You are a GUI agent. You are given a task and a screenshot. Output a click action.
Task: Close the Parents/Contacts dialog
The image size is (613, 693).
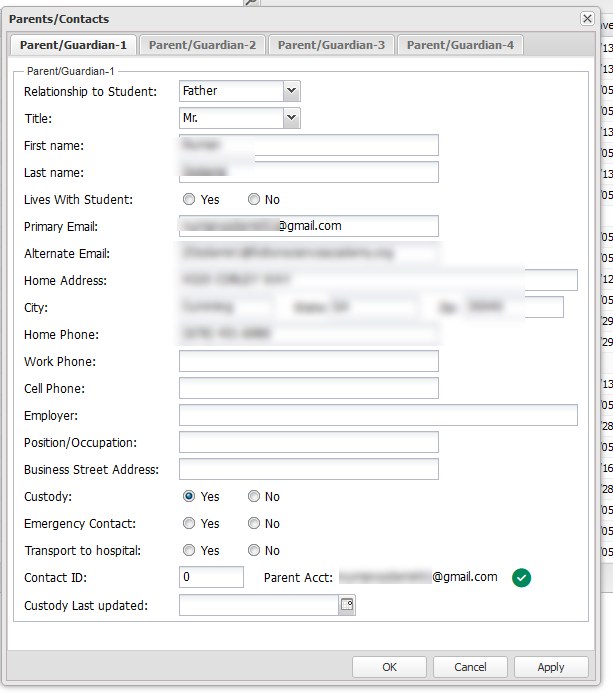click(x=587, y=18)
